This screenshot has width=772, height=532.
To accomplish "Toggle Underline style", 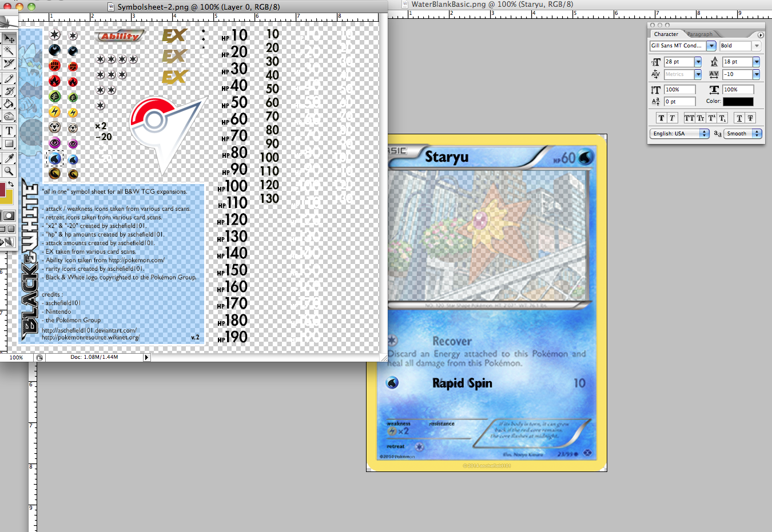I will [x=739, y=118].
